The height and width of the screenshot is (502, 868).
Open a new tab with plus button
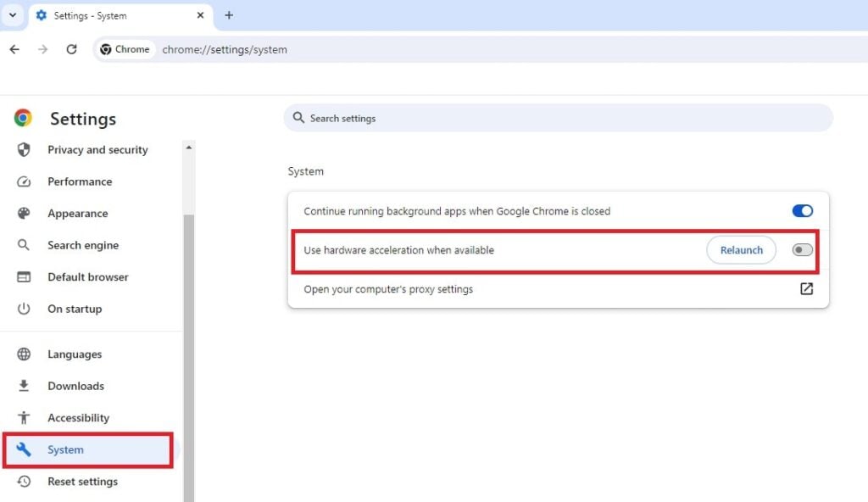coord(229,15)
